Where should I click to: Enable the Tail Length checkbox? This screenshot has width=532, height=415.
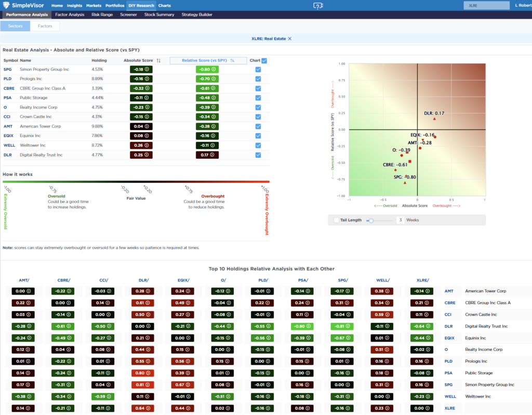click(x=335, y=219)
